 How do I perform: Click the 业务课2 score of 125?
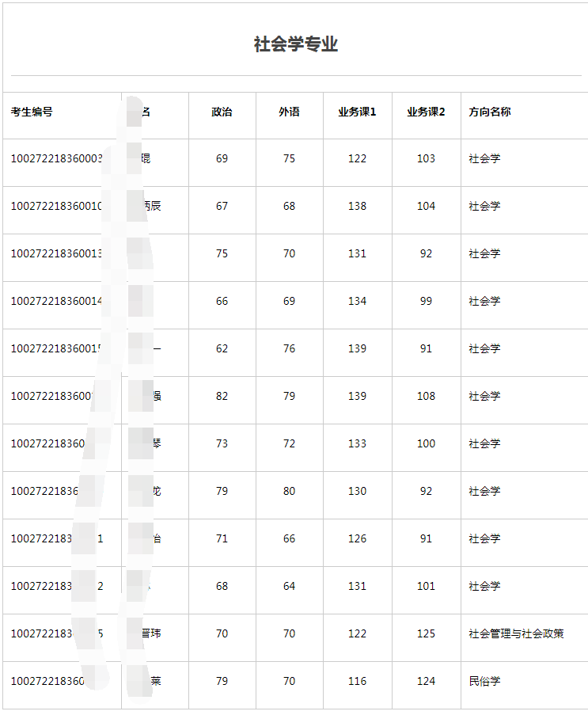click(x=426, y=633)
